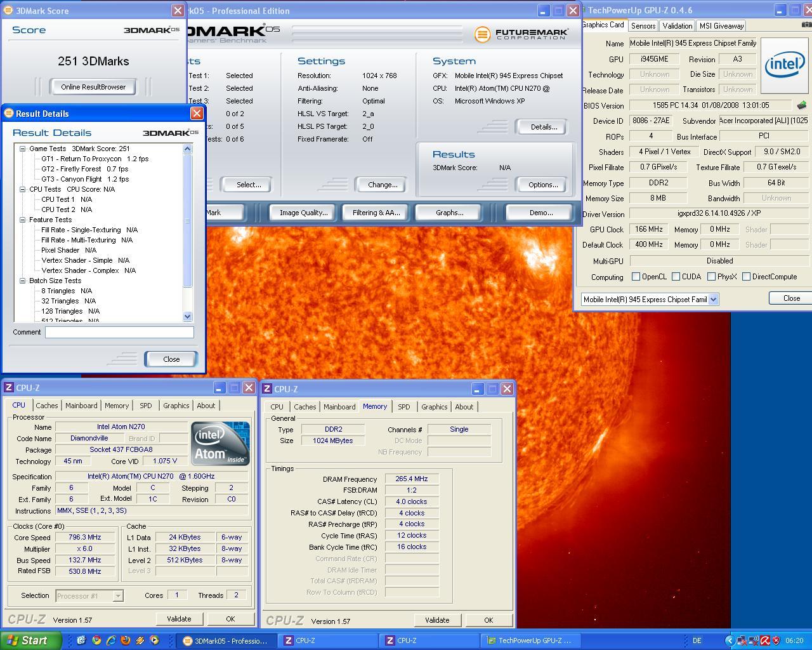Click the Futuremark Corporation logo
812x650 pixels.
tap(521, 34)
